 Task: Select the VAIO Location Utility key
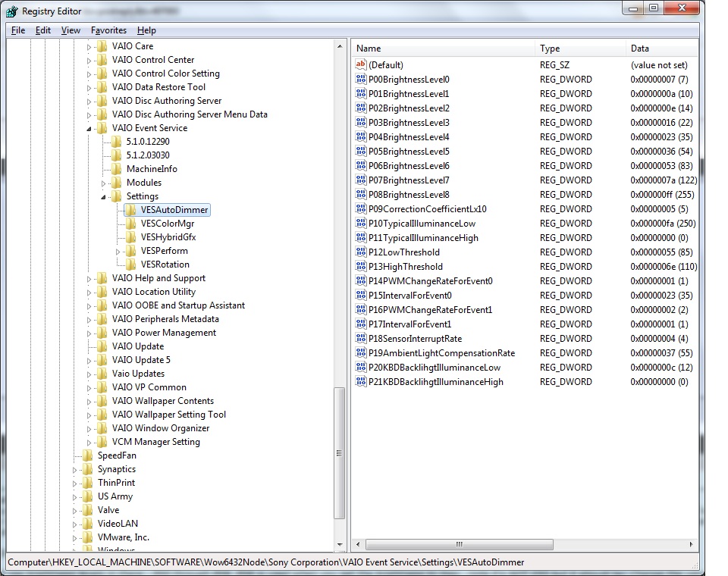(154, 292)
